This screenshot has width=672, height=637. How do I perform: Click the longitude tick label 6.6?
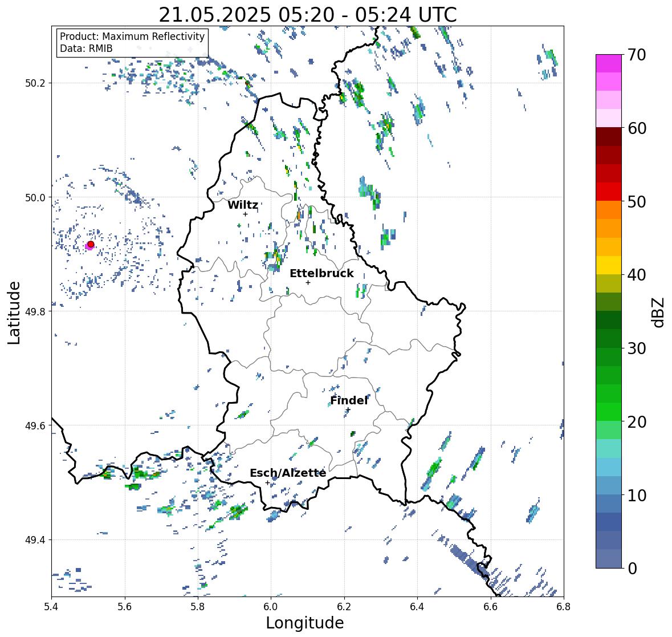pos(490,606)
